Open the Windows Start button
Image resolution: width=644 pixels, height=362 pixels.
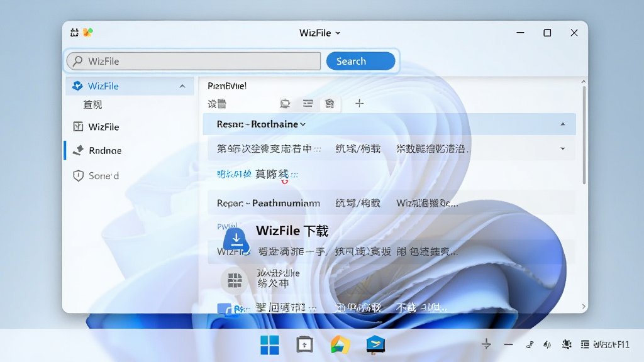269,345
